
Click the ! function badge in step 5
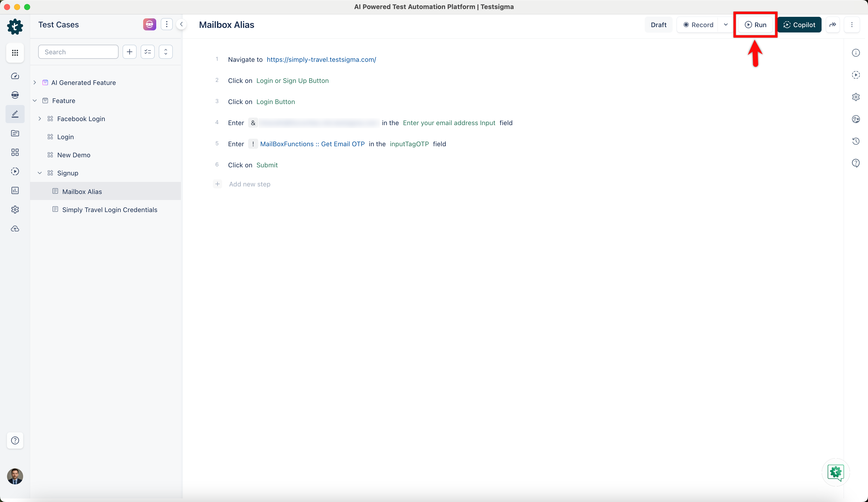click(253, 144)
